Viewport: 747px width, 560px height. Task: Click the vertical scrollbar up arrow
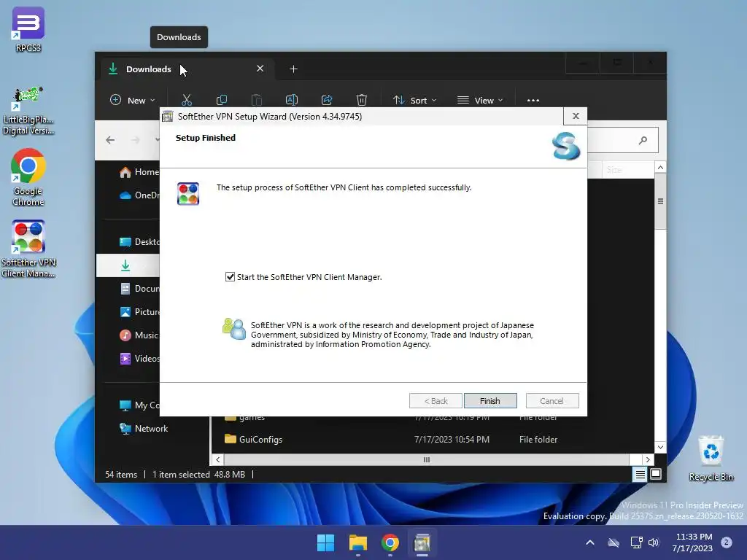click(x=660, y=167)
